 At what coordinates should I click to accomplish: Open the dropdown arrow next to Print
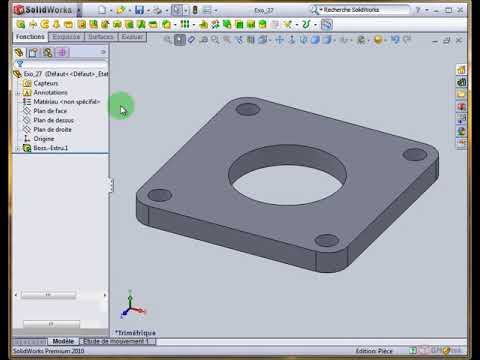(x=166, y=11)
